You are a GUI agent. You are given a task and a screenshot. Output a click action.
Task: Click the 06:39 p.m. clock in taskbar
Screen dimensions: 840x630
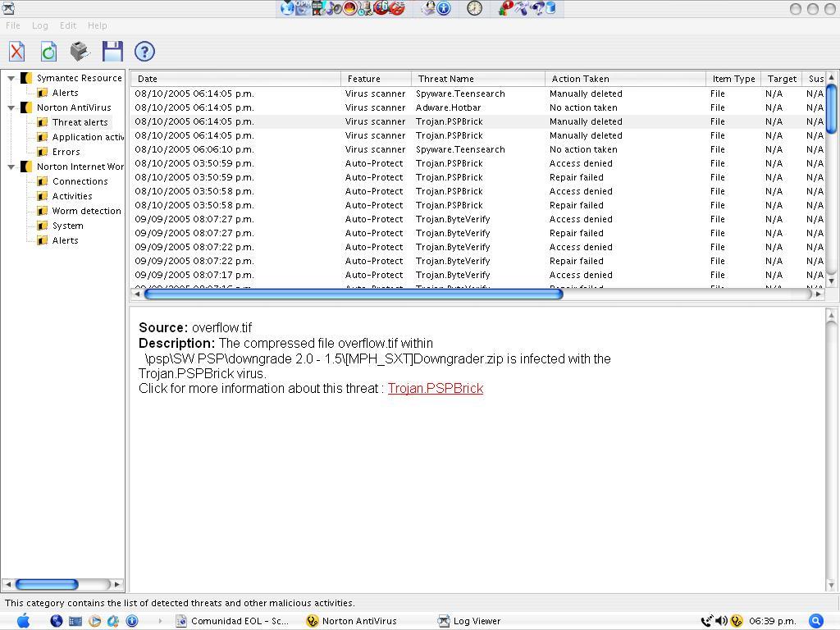pyautogui.click(x=772, y=621)
